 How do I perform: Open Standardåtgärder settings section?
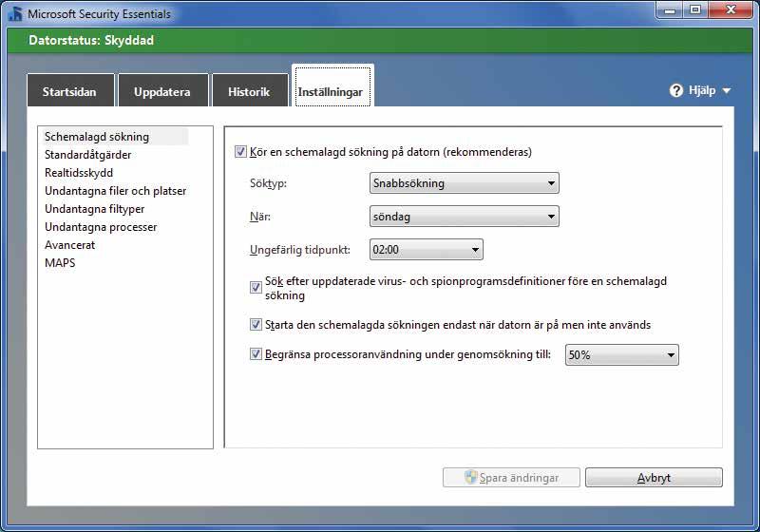(87, 155)
